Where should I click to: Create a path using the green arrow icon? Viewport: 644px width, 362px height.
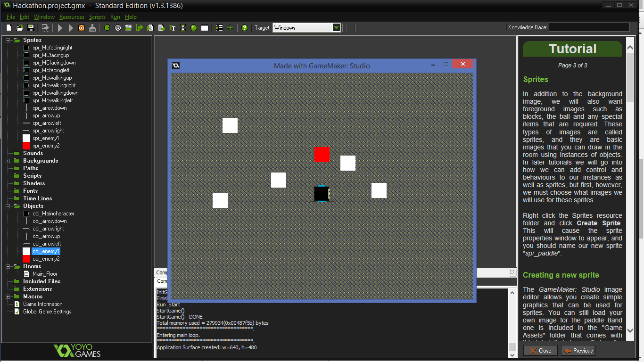click(x=139, y=28)
